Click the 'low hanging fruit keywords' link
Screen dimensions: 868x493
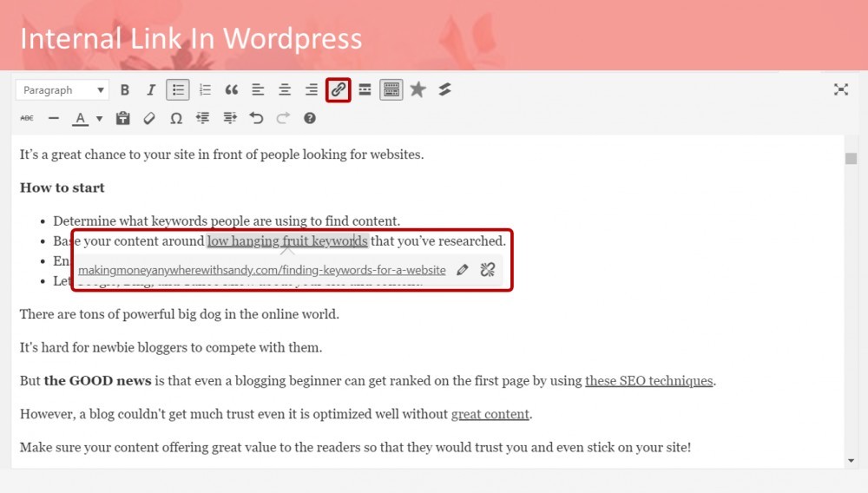[x=287, y=241]
